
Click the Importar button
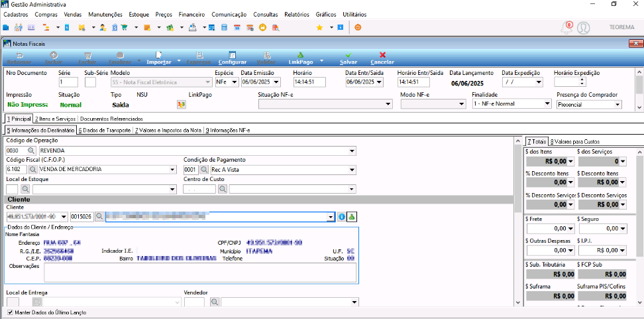159,58
